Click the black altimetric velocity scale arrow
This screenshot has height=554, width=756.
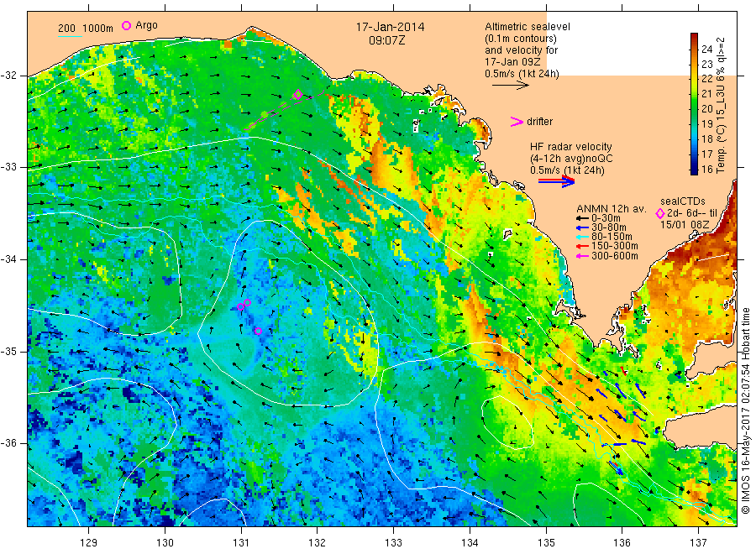pos(511,86)
